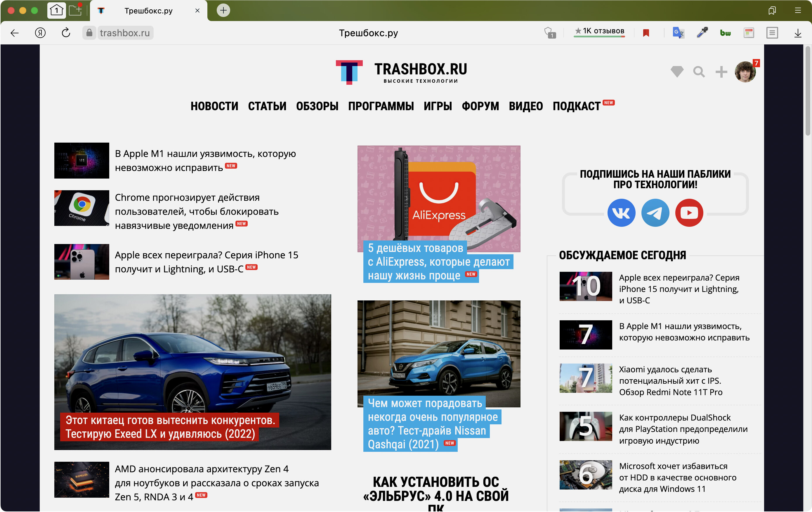The height and width of the screenshot is (512, 812).
Task: Open discussed DualShock controllers article
Action: point(683,429)
